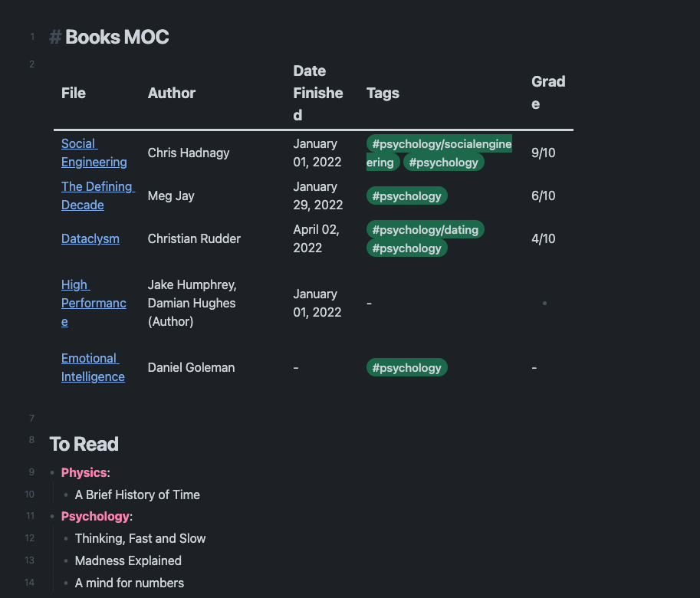
Task: Click line number 9 in the gutter
Action: (31, 472)
